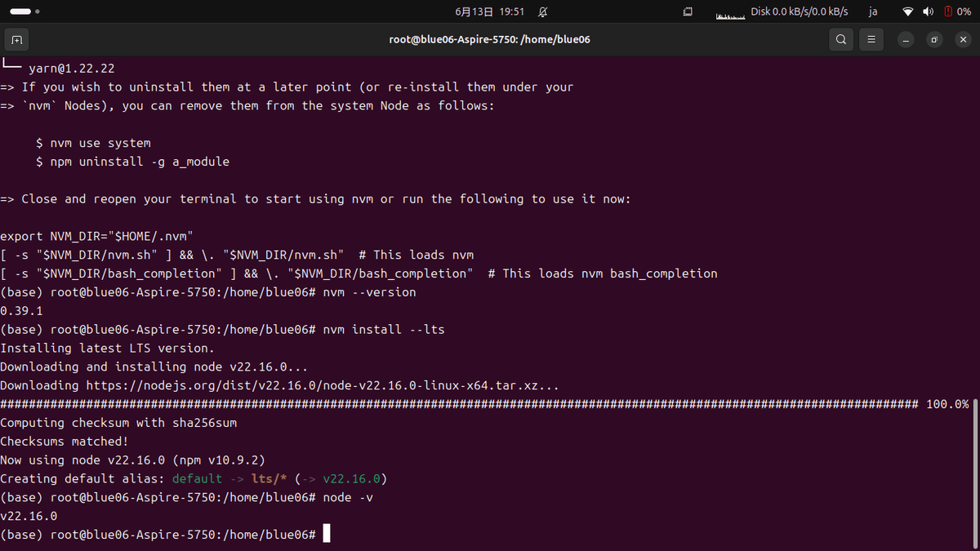980x551 pixels.
Task: Click the network activity graph icon
Action: click(x=729, y=11)
